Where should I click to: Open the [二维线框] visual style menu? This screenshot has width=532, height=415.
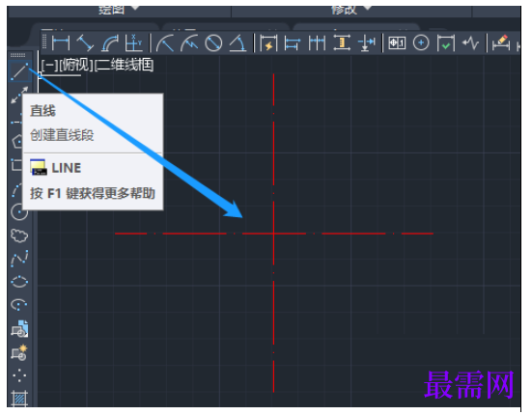124,65
